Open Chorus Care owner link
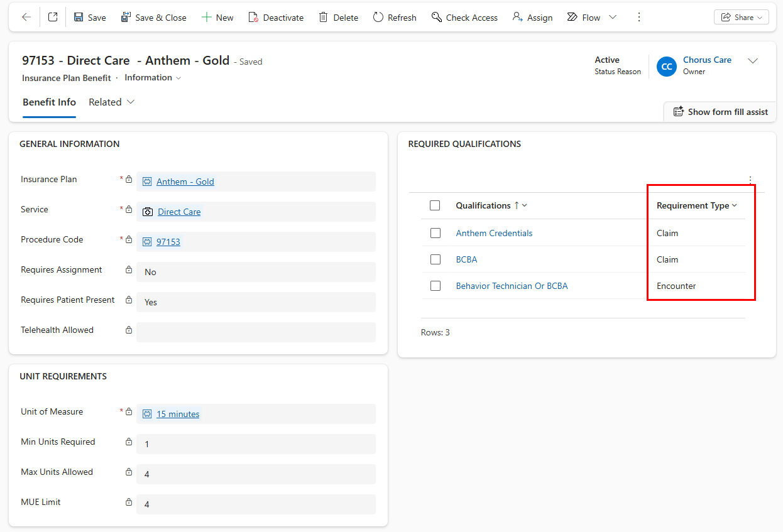Screen dimensions: 783x532 point(707,60)
